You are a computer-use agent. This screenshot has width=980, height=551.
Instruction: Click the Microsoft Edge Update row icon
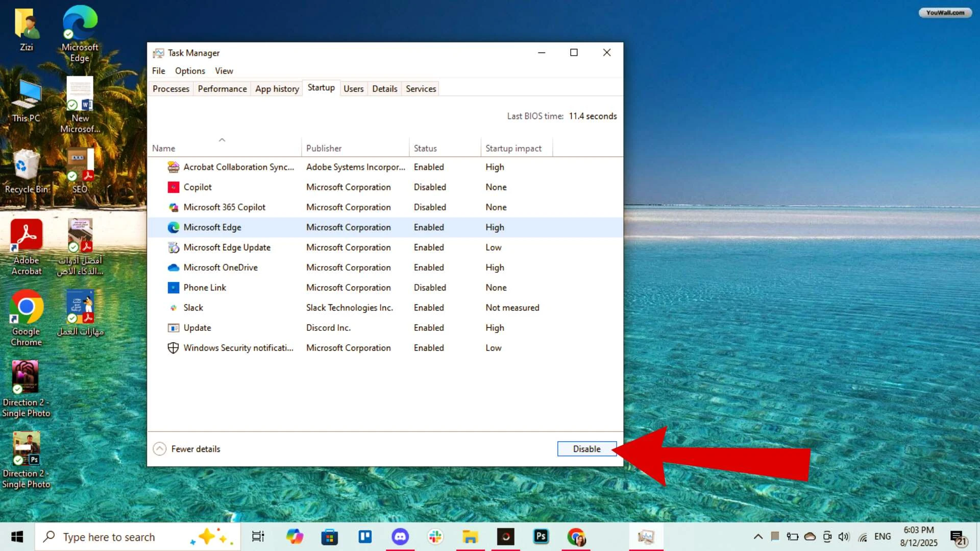click(x=174, y=248)
